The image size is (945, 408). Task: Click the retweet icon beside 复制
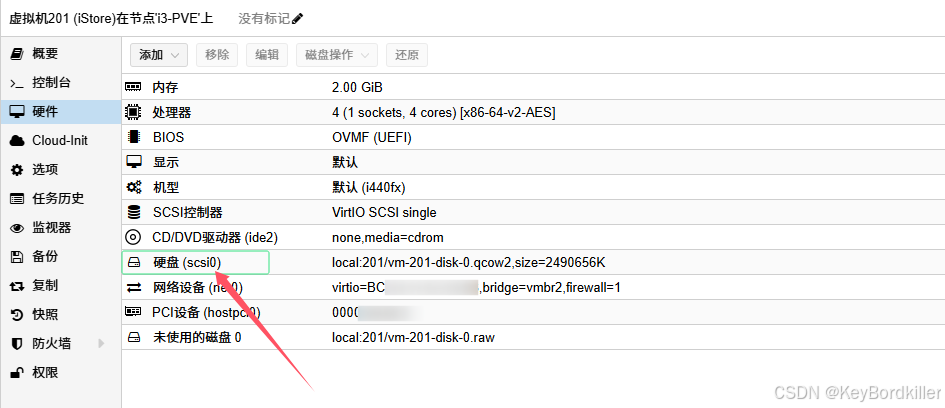pyautogui.click(x=17, y=286)
